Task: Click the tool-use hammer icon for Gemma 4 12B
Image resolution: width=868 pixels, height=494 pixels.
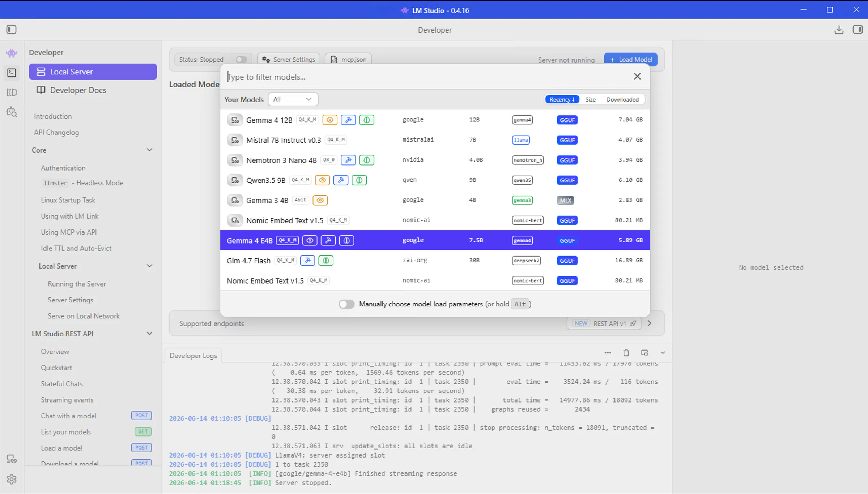Action: [x=348, y=120]
